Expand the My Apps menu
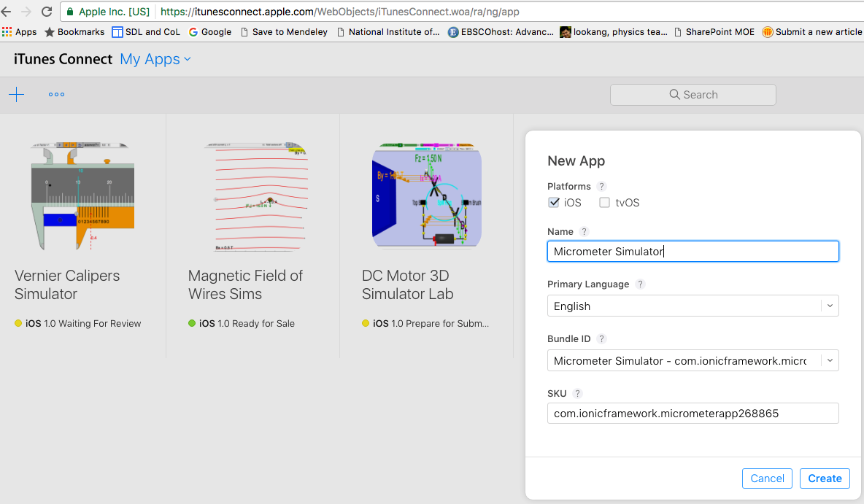The width and height of the screenshot is (864, 504). coord(155,59)
